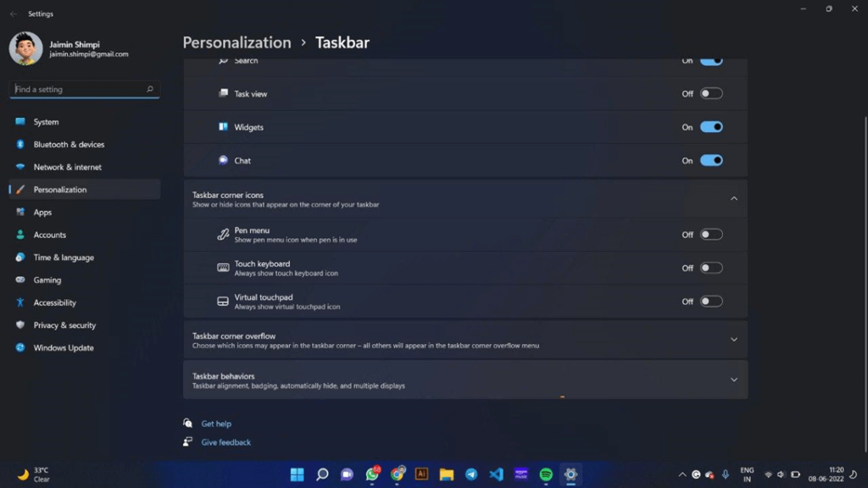Expand Taskbar behaviors section
The height and width of the screenshot is (488, 868).
(734, 380)
